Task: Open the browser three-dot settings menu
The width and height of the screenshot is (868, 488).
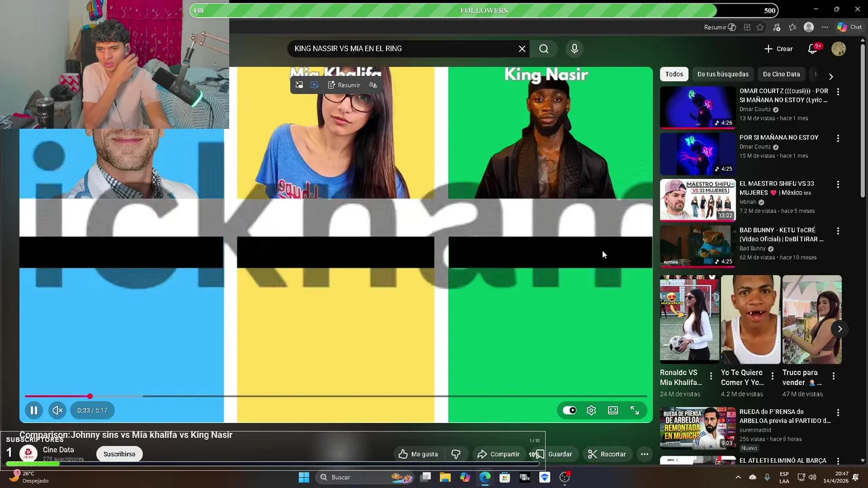Action: 825,27
